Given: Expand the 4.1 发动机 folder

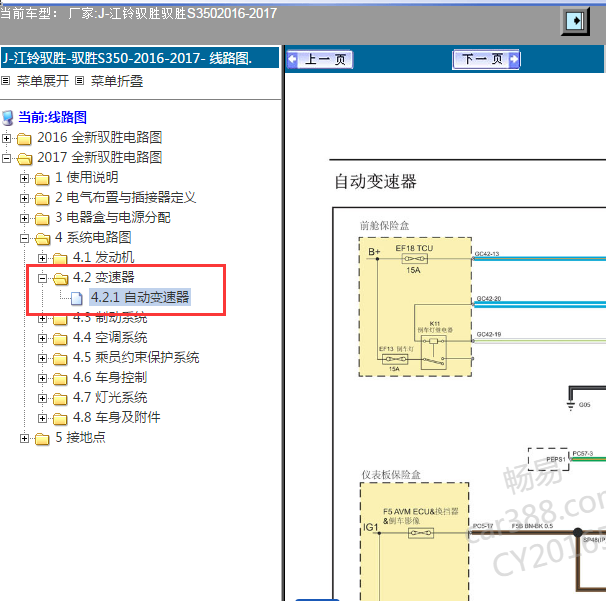Looking at the screenshot, I should point(43,258).
